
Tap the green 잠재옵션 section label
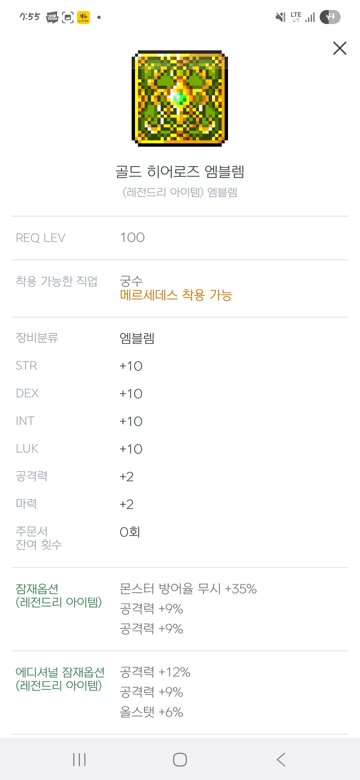[x=59, y=595]
